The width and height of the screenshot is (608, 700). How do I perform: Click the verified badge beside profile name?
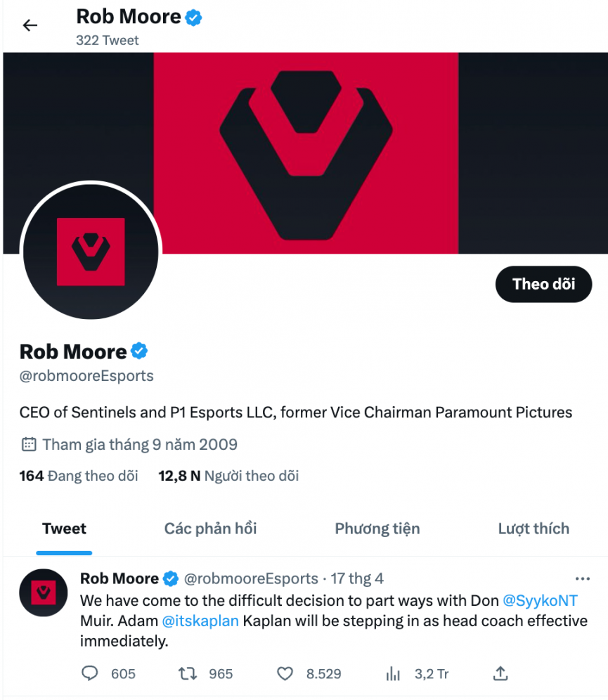140,351
